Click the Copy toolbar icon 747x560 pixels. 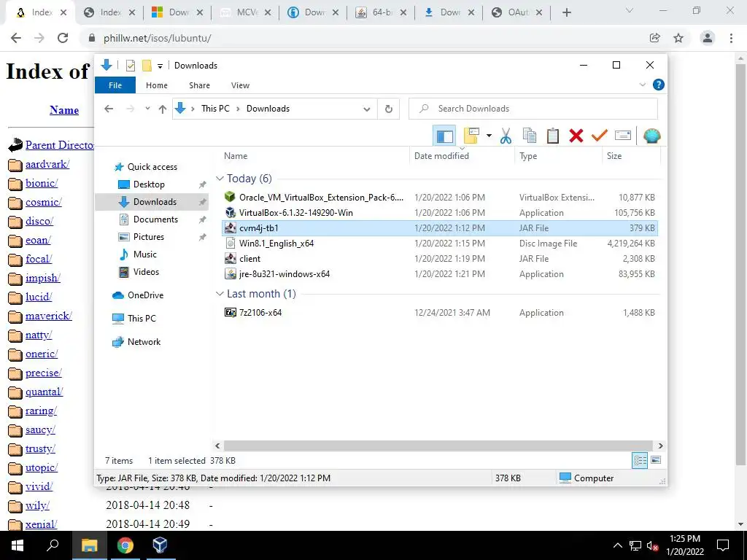click(x=530, y=136)
